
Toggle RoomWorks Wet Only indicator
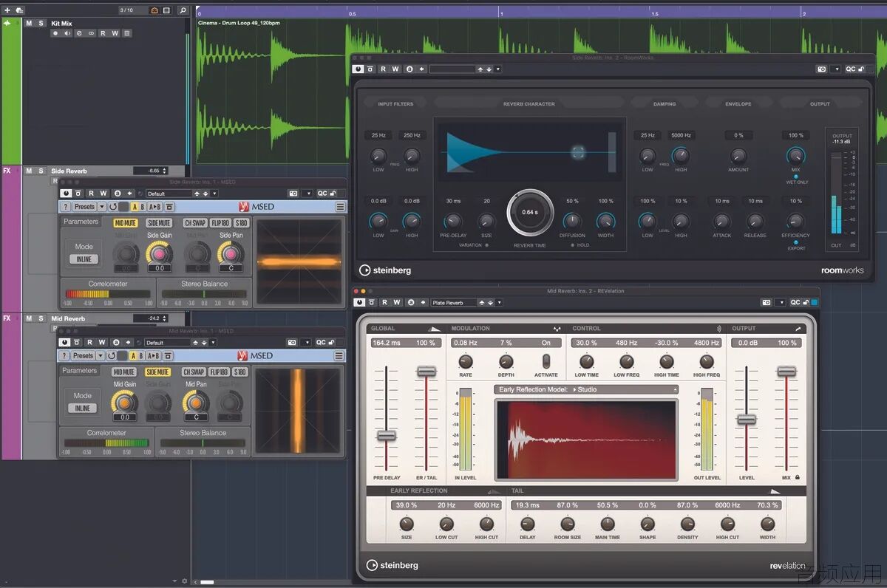(x=796, y=177)
